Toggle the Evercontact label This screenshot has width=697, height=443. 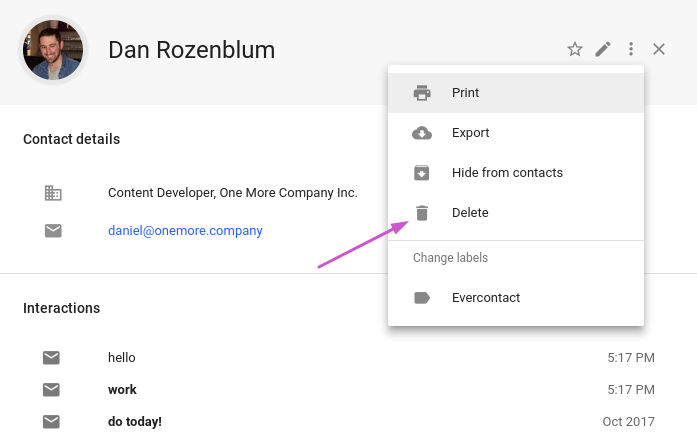516,298
